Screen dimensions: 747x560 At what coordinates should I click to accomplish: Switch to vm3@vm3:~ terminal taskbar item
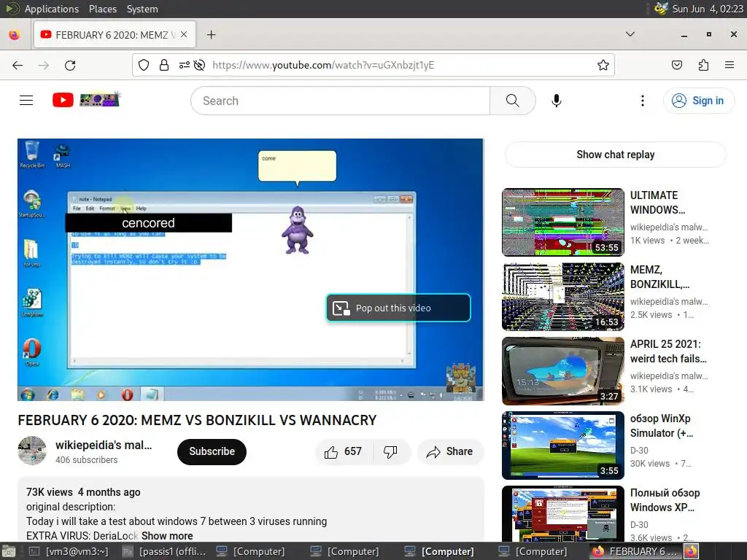[x=69, y=551]
